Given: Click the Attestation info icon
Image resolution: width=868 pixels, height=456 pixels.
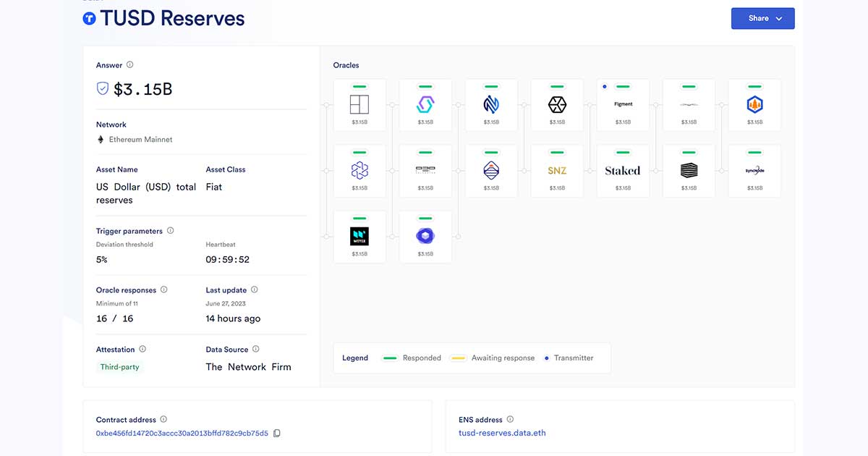Looking at the screenshot, I should (142, 349).
